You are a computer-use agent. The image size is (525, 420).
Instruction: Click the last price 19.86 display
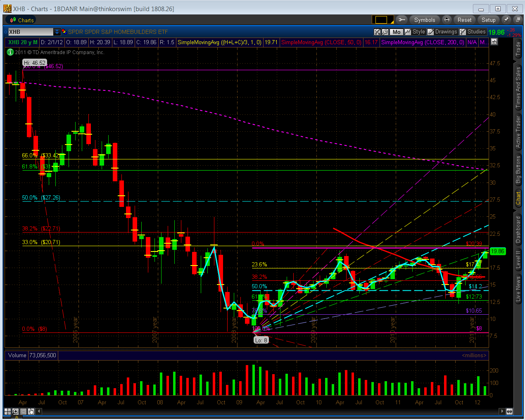coord(496,32)
